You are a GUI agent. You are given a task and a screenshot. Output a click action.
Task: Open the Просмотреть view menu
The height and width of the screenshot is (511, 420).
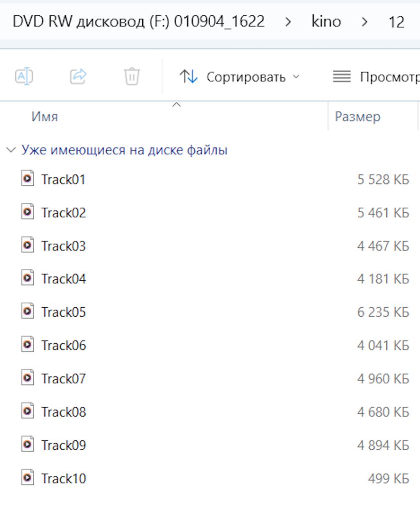pos(376,77)
